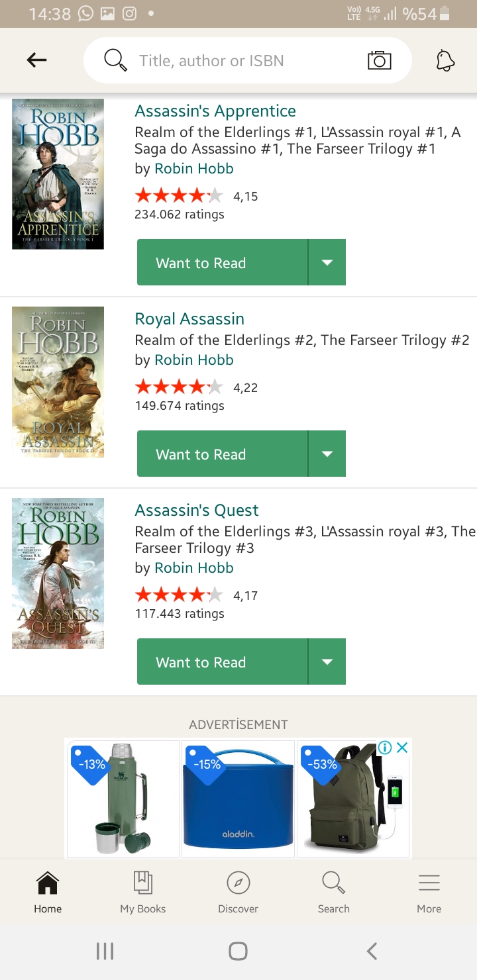Image resolution: width=477 pixels, height=980 pixels.
Task: Open Assassin's Apprentice title link
Action: [x=215, y=111]
